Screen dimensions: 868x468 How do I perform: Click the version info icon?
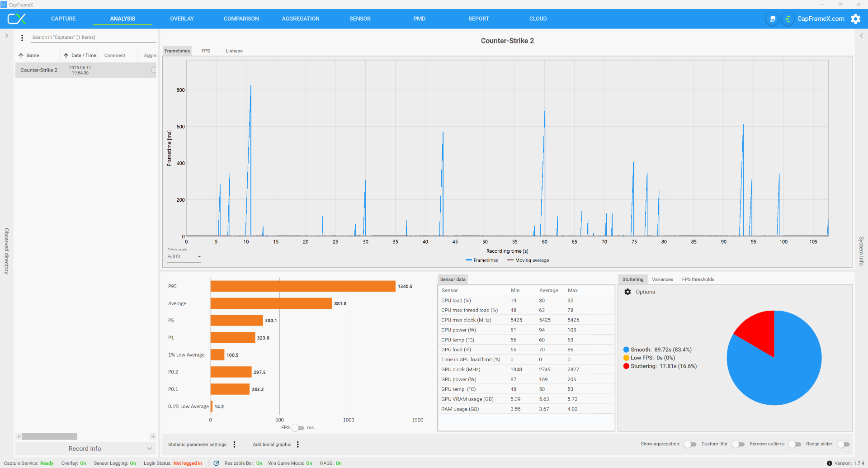pos(829,463)
